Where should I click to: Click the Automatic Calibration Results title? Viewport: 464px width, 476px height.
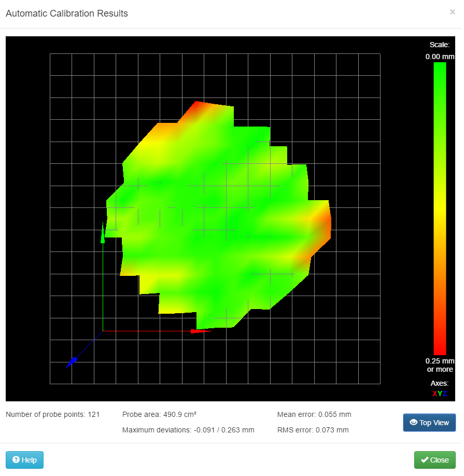click(x=66, y=13)
